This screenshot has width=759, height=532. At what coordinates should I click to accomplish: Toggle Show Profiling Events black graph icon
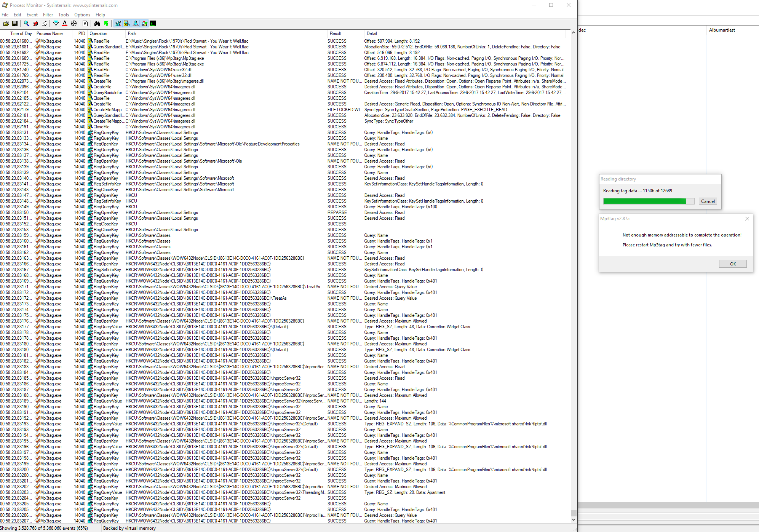pyautogui.click(x=153, y=24)
